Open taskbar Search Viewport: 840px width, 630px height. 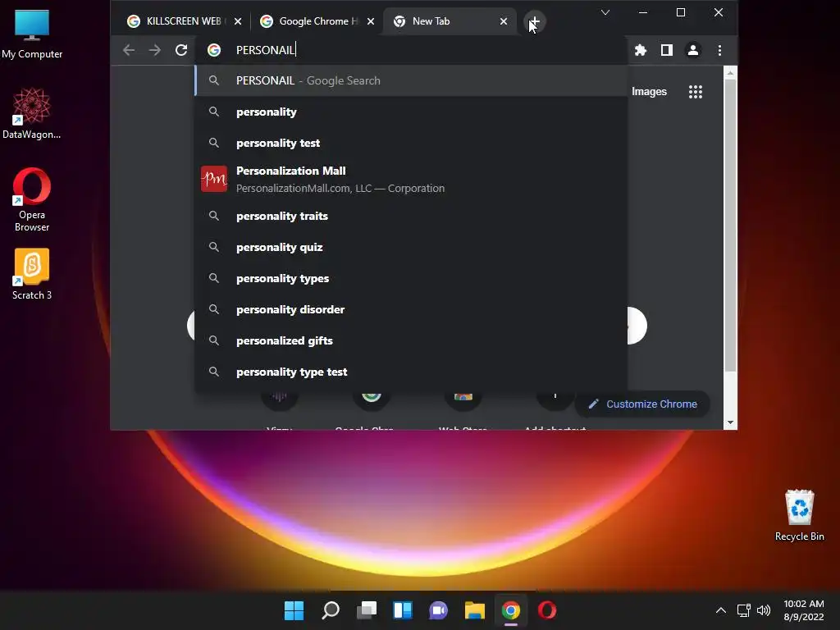(x=331, y=609)
